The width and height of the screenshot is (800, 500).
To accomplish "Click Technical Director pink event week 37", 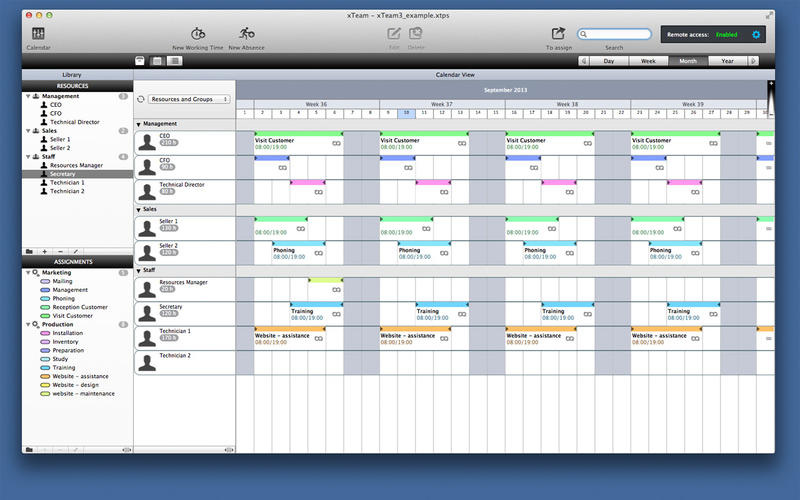I will click(433, 182).
